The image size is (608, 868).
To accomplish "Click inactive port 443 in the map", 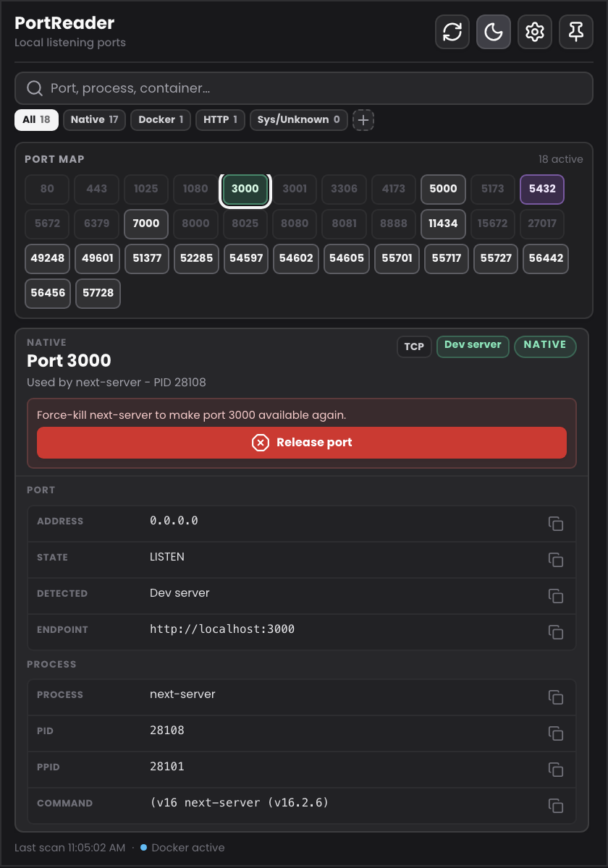I will point(96,189).
